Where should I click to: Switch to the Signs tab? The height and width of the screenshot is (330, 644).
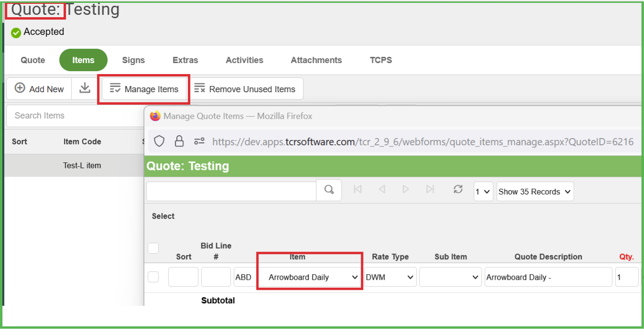[x=133, y=60]
